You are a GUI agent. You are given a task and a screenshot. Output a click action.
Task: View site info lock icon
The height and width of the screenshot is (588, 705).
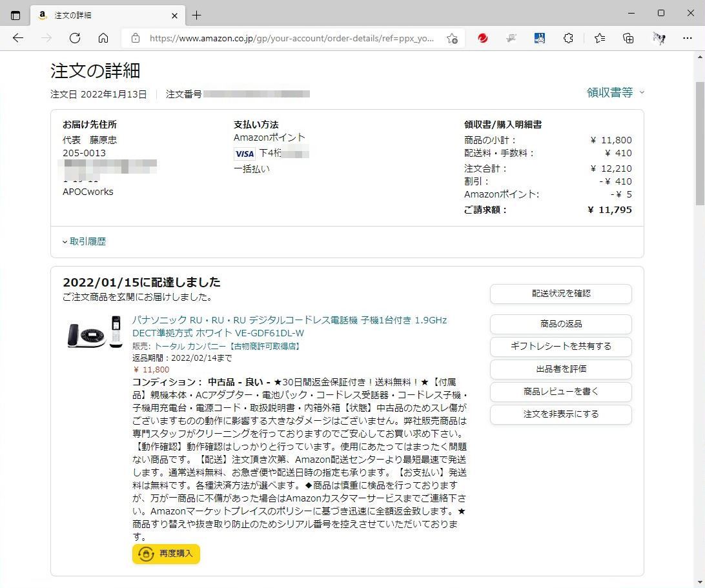(136, 38)
